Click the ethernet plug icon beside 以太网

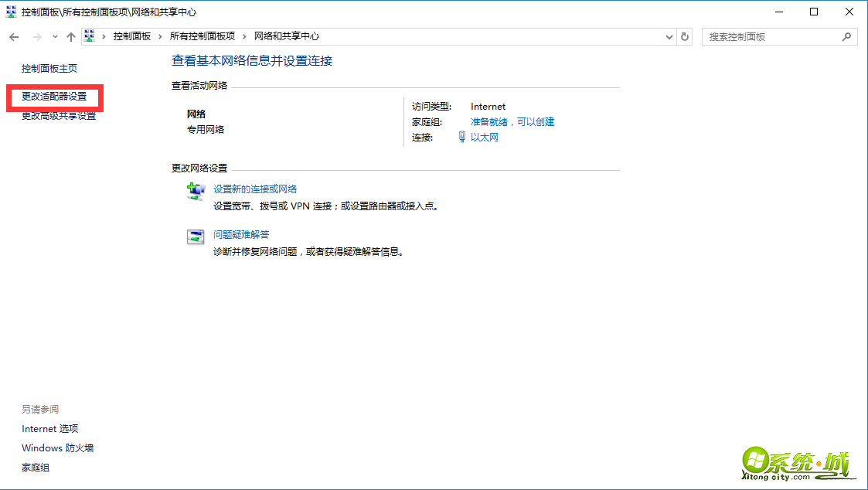(x=461, y=136)
